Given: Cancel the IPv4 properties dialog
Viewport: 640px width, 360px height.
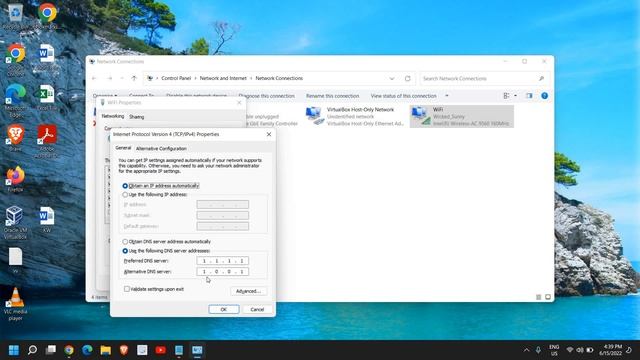Looking at the screenshot, I should point(257,309).
